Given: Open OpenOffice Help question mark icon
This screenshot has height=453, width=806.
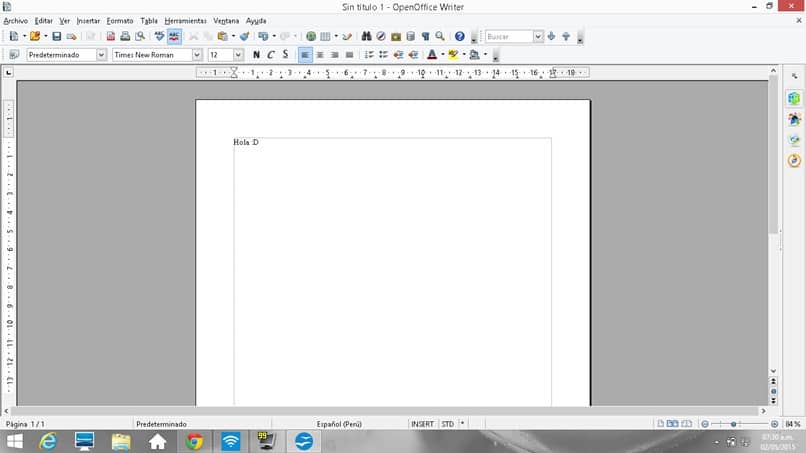Looking at the screenshot, I should (460, 37).
